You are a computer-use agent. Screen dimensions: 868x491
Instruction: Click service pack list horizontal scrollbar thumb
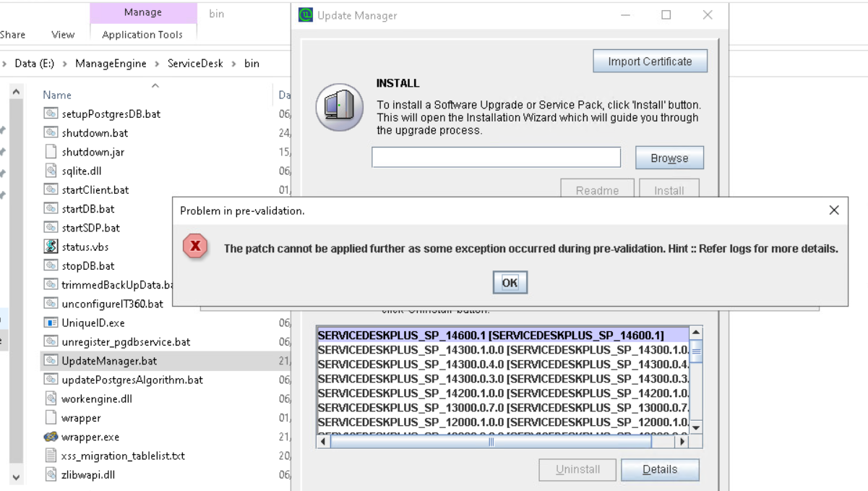coord(491,441)
